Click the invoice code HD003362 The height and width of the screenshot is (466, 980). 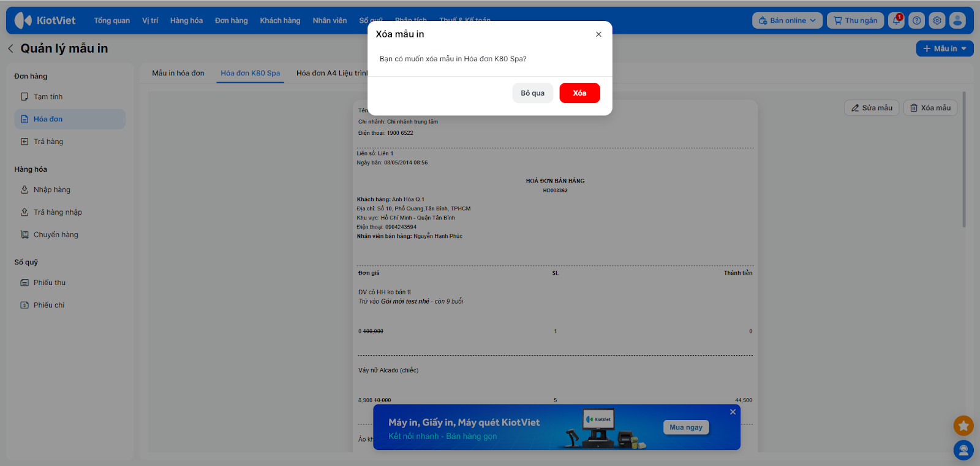click(555, 190)
